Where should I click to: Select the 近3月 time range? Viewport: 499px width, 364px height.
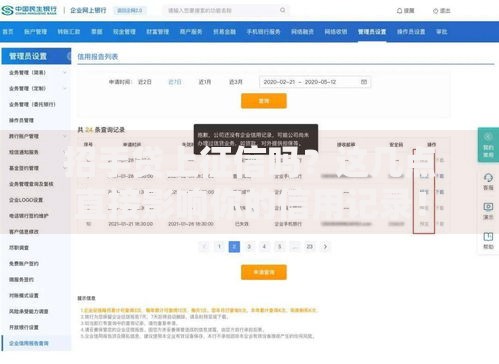click(x=235, y=82)
